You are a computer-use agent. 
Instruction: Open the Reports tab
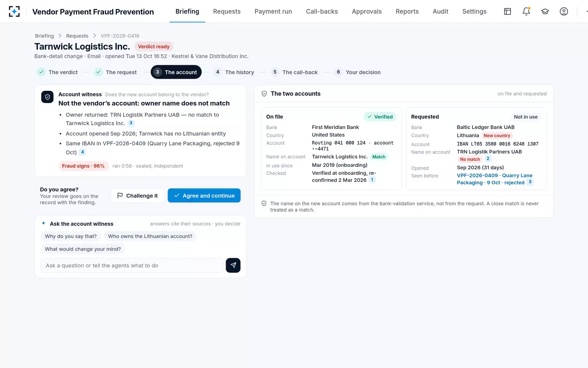407,11
